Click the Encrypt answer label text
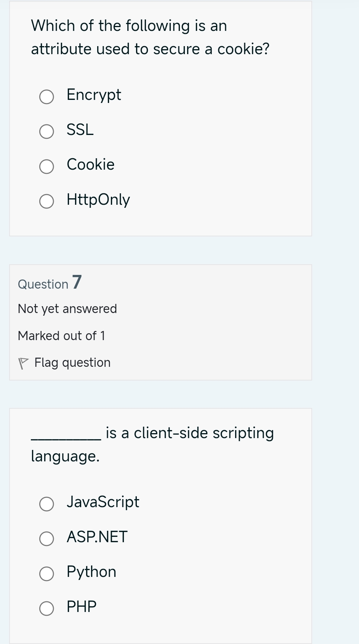Screen dimensions: 359x644 click(93, 95)
